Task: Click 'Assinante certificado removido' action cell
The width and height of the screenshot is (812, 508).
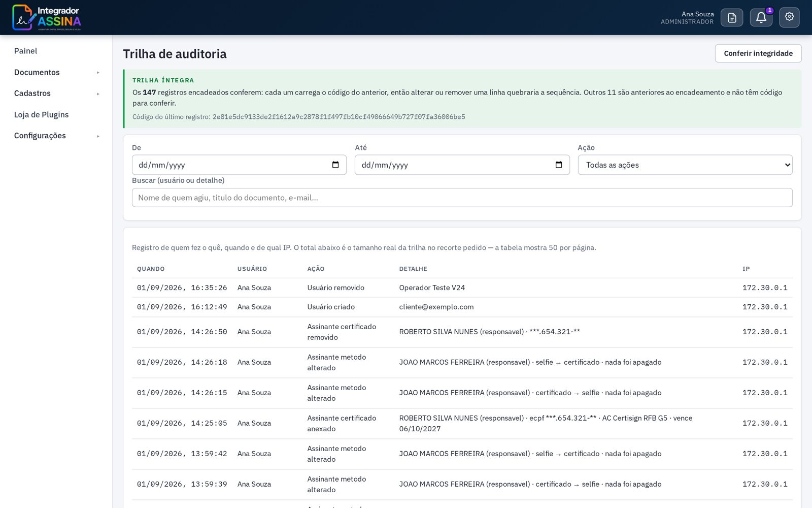Action: (342, 332)
